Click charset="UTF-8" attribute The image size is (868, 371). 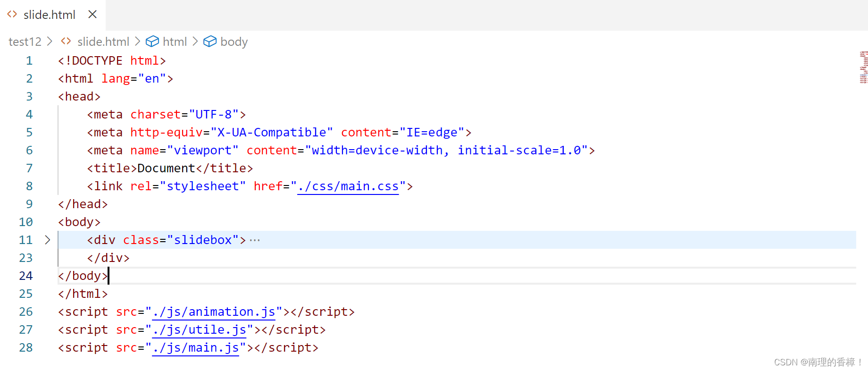tap(184, 115)
